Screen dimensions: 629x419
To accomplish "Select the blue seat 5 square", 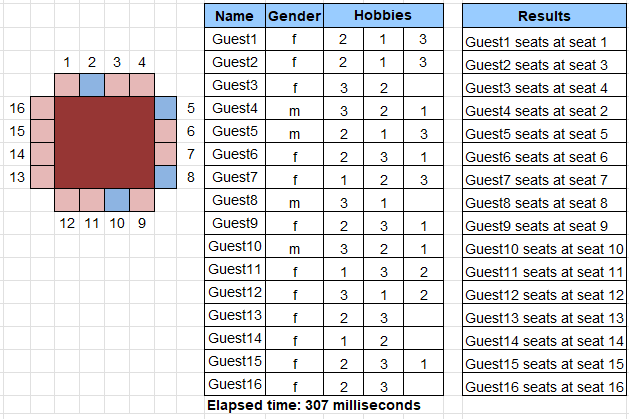I will 166,108.
